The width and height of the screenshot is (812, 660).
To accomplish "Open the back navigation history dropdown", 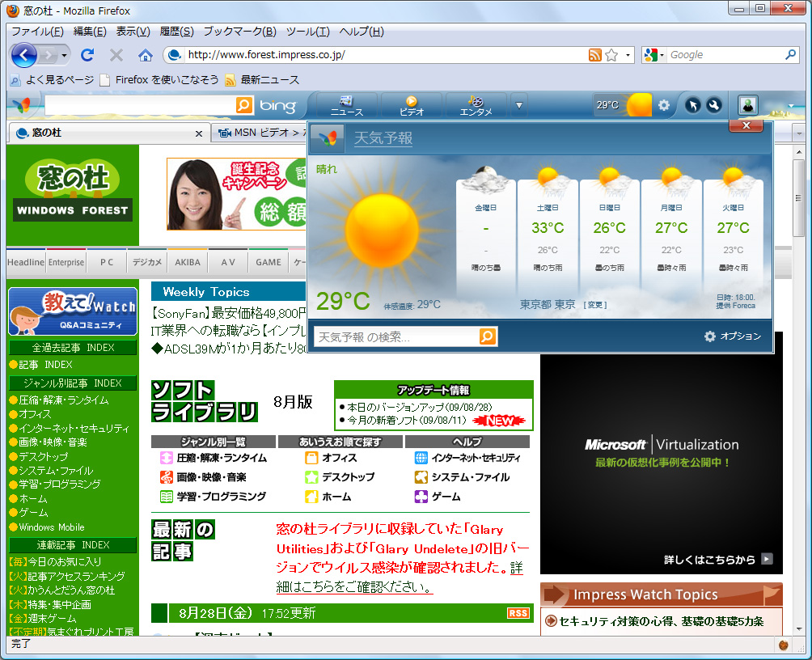I will click(63, 57).
